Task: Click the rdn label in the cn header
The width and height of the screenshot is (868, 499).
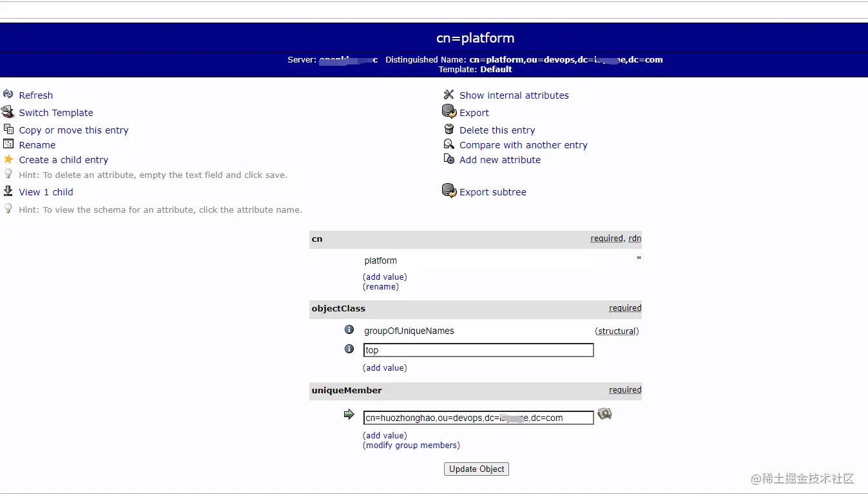Action: pos(635,239)
